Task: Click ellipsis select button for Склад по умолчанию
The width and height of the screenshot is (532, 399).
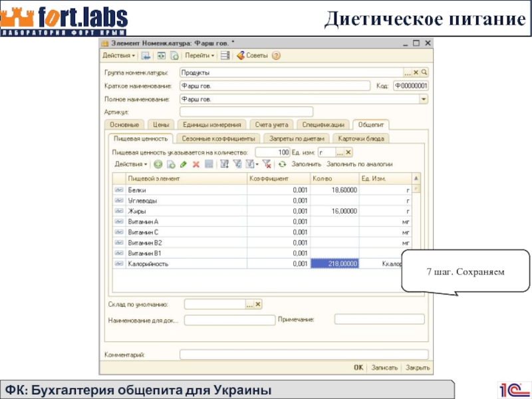Action: click(x=249, y=305)
